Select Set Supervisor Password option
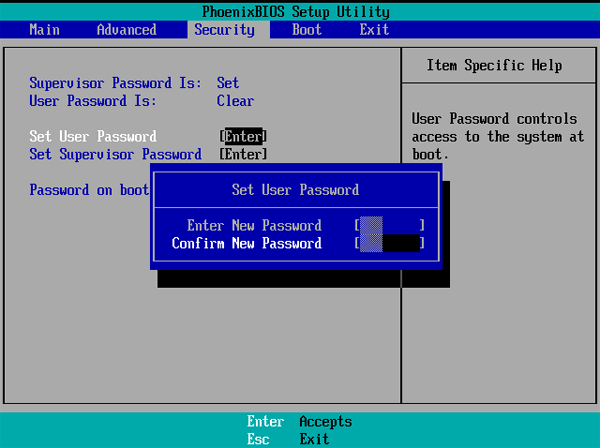 click(116, 155)
